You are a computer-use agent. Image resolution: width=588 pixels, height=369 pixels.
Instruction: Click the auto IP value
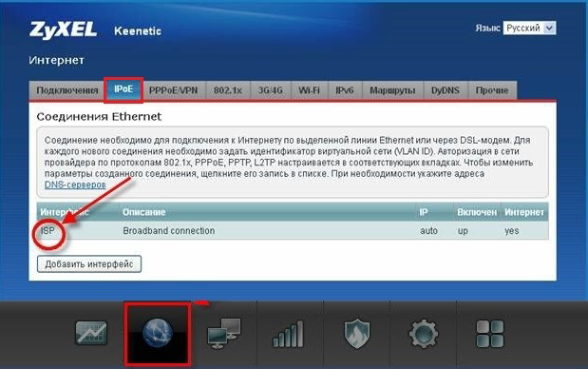[x=429, y=230]
